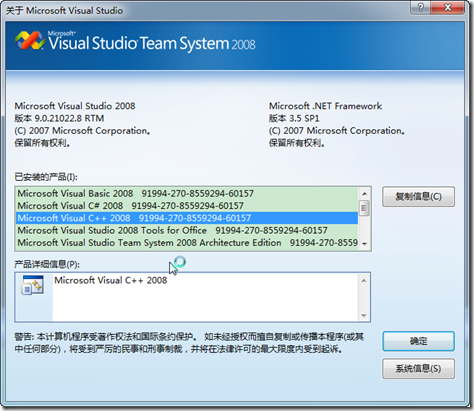Click the Microsoft .NET Framework label
Screen dimensions: 474x411
325,106
